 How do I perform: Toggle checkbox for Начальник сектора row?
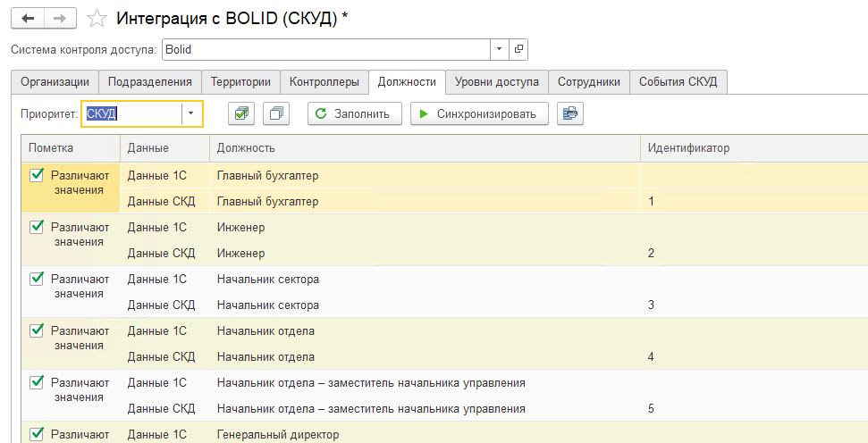coord(37,280)
